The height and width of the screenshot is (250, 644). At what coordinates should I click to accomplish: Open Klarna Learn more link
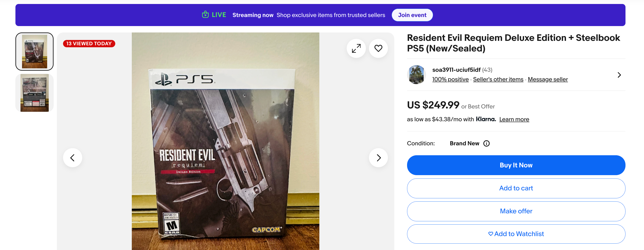pyautogui.click(x=514, y=119)
